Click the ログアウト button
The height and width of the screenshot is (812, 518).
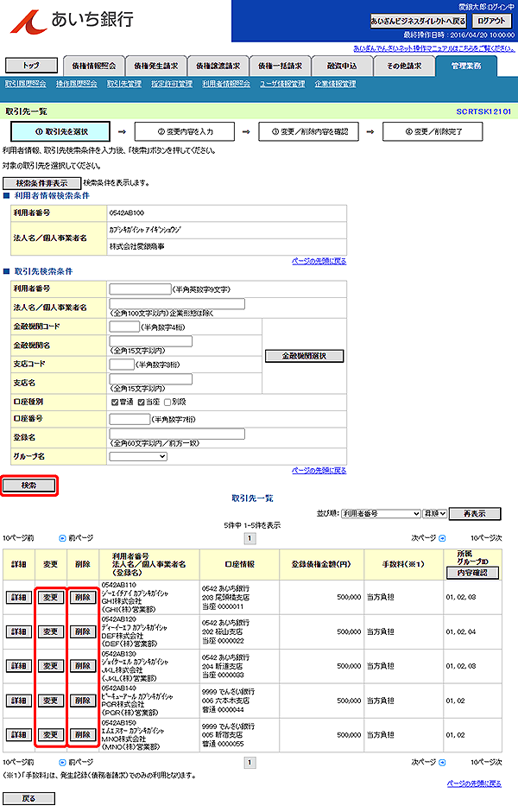coord(491,22)
